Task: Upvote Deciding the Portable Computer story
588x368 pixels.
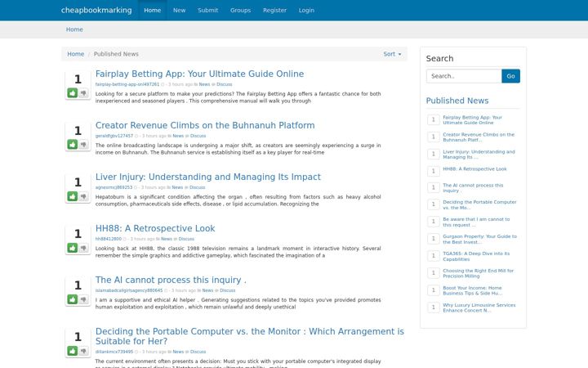Action: (x=73, y=351)
